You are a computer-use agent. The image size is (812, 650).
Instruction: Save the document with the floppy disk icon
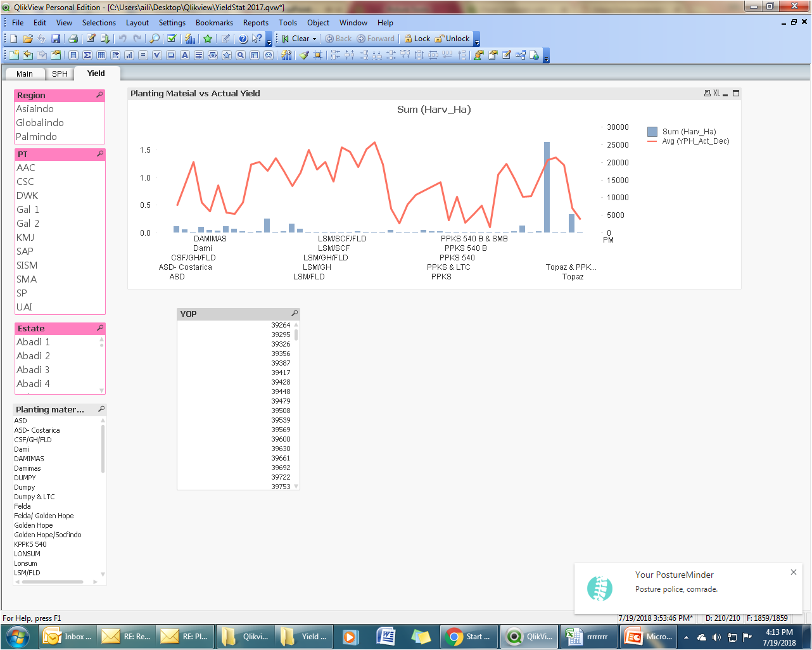[56, 39]
